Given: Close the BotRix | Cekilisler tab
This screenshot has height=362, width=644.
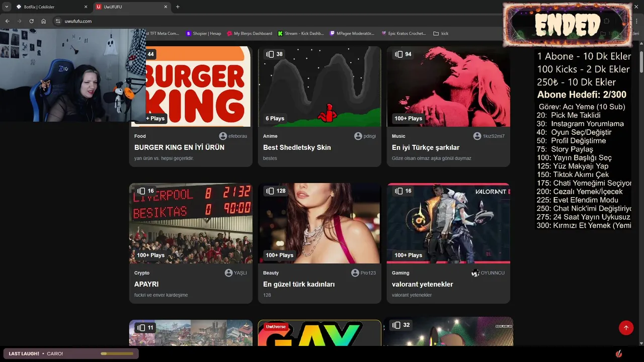Looking at the screenshot, I should click(x=86, y=7).
